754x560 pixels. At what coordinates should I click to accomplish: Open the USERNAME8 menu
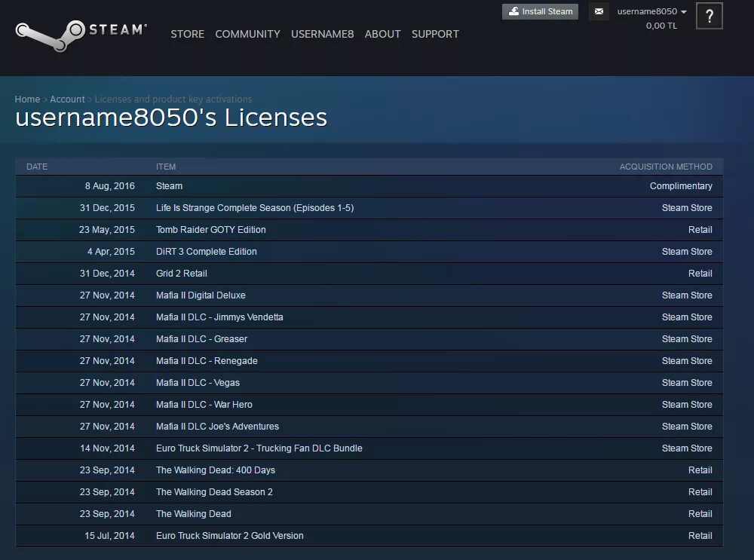[x=322, y=34]
